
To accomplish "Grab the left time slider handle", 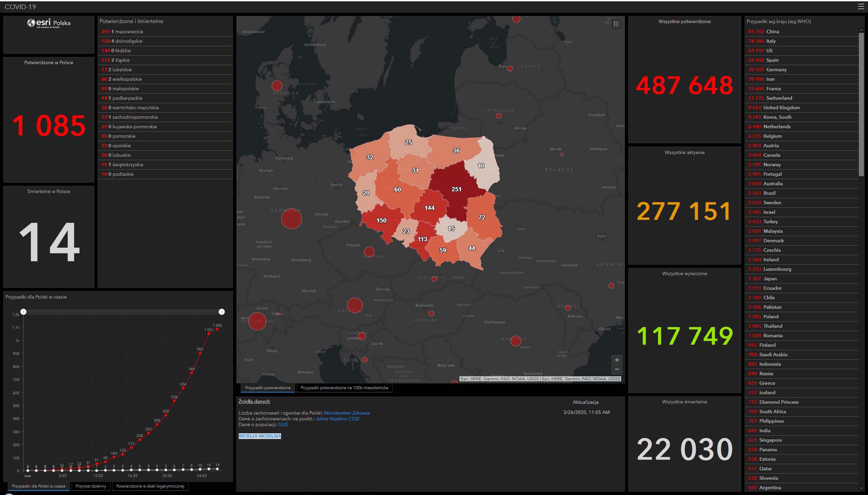I will [x=23, y=311].
